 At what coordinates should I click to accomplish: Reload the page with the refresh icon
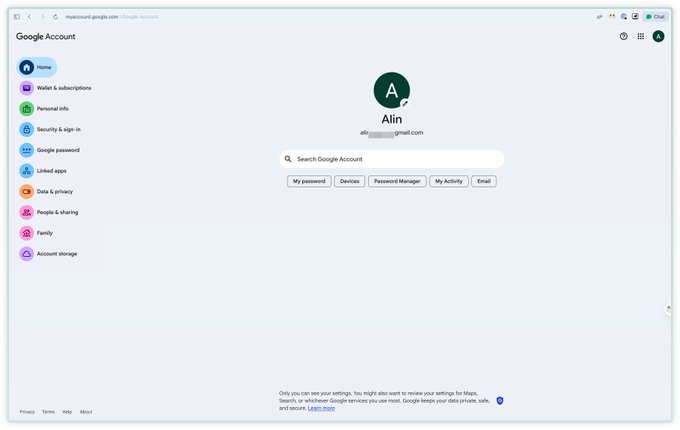tap(56, 16)
